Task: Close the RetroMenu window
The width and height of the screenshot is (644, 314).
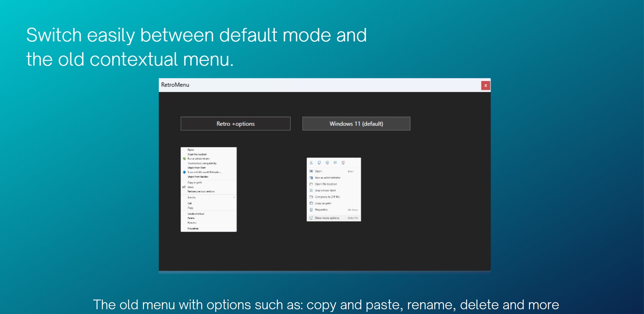Action: click(486, 85)
